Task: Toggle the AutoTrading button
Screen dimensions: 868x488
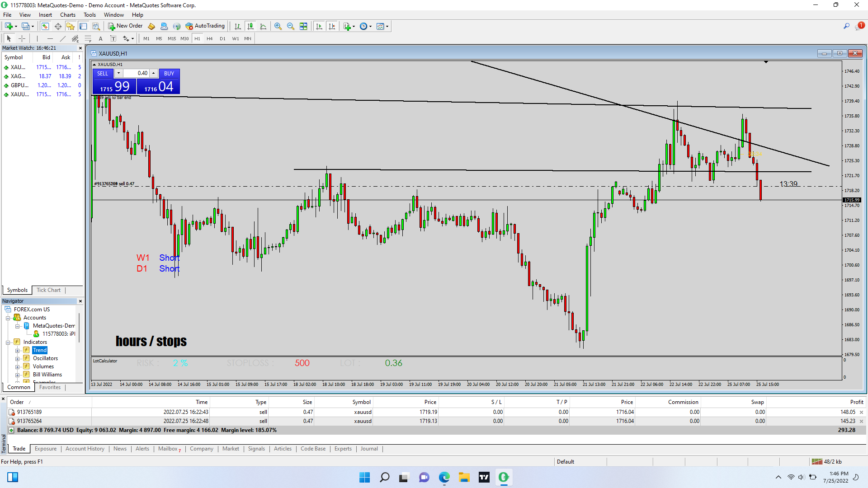Action: click(x=205, y=26)
